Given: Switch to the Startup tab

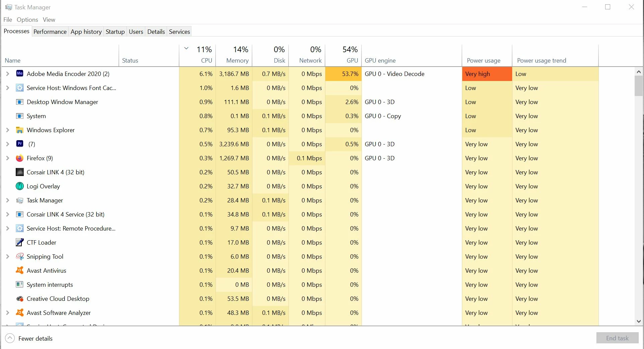Looking at the screenshot, I should (115, 31).
